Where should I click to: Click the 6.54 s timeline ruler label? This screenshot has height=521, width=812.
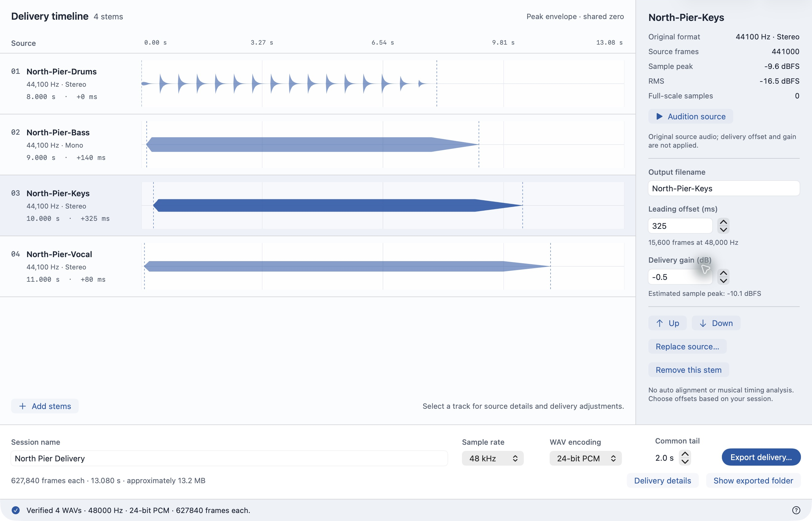(x=383, y=43)
